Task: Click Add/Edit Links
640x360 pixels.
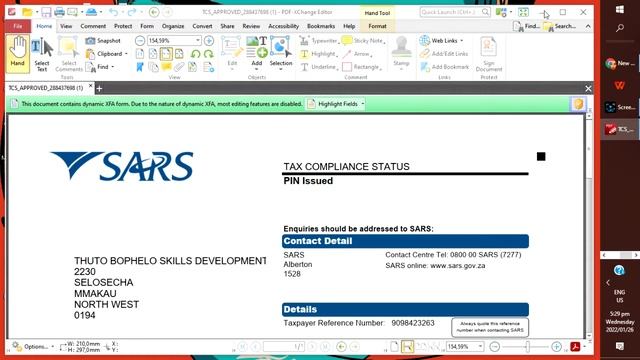Action: point(444,54)
